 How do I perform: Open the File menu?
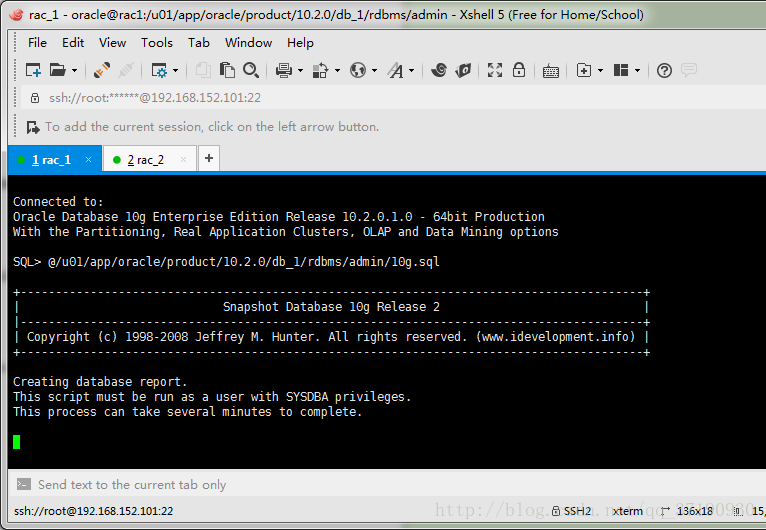(x=37, y=43)
